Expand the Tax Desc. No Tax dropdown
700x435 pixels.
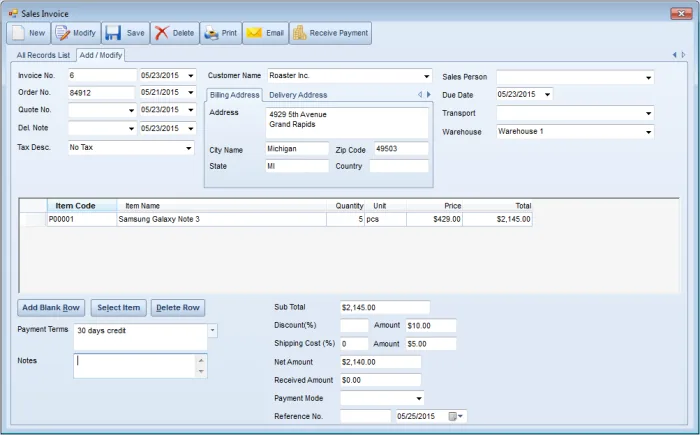pyautogui.click(x=189, y=148)
